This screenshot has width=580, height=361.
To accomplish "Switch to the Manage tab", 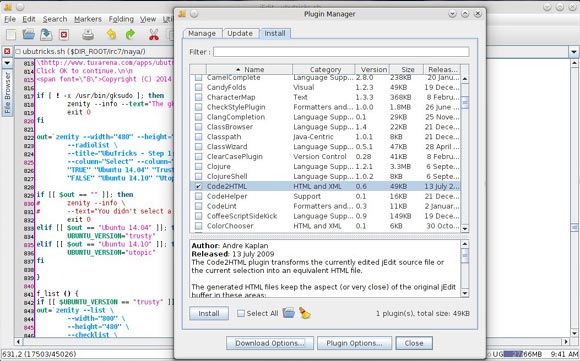I will coord(202,33).
